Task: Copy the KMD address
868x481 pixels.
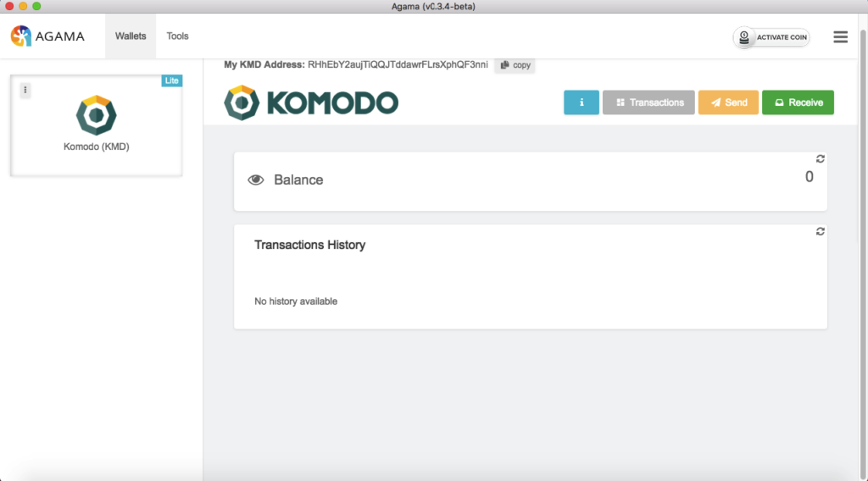Action: click(515, 64)
